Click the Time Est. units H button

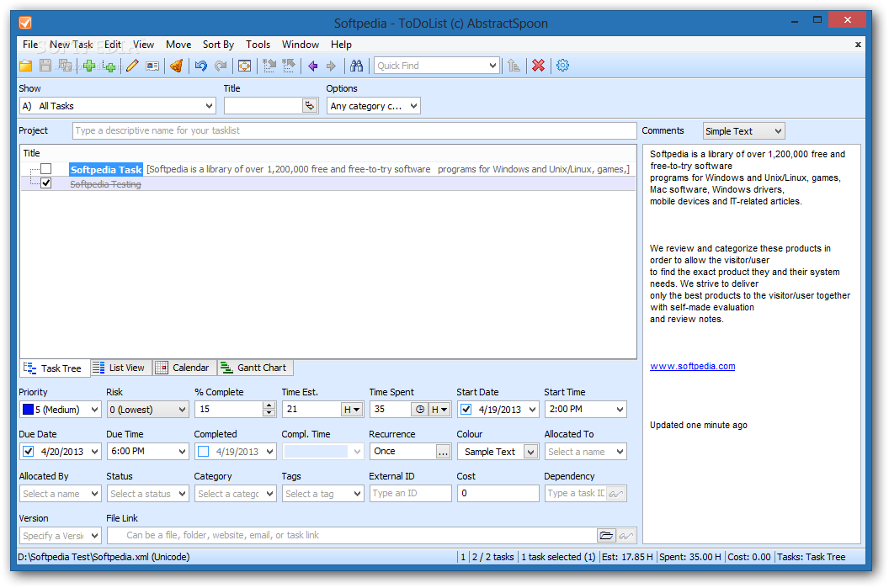tap(352, 409)
